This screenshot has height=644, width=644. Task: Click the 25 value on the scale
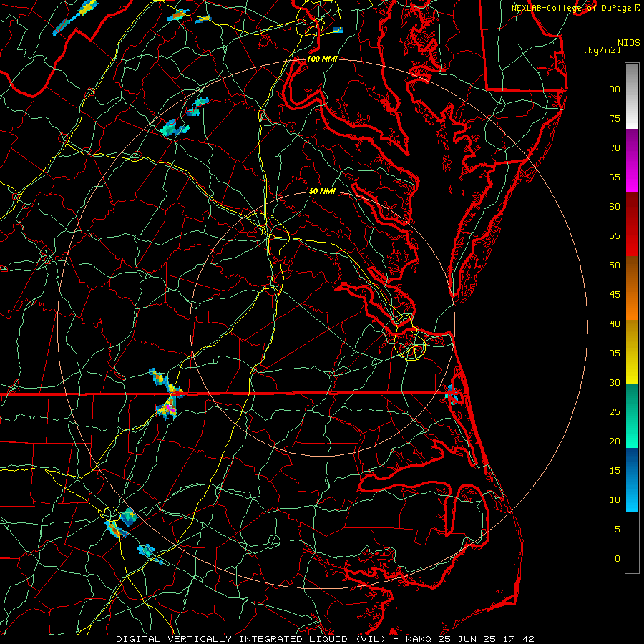point(615,412)
